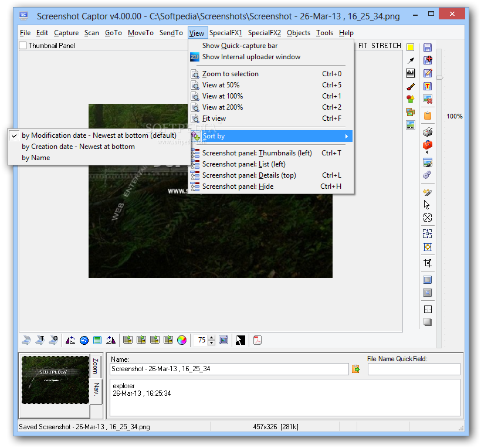Choose Show Internal uploader window

point(271,57)
